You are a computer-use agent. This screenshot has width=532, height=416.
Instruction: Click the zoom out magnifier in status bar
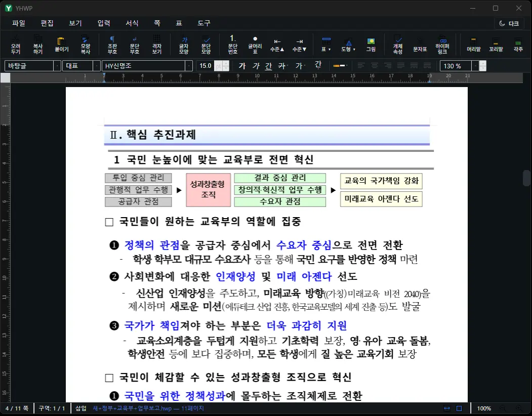(x=503, y=408)
